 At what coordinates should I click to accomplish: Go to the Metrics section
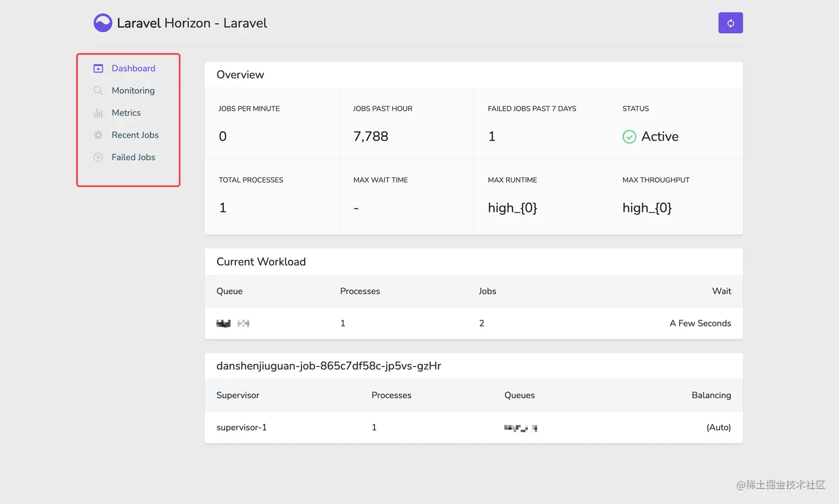coord(126,113)
